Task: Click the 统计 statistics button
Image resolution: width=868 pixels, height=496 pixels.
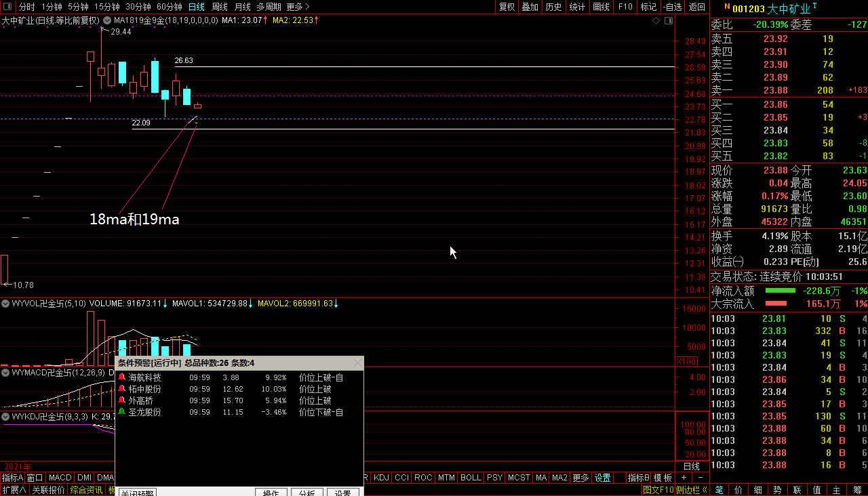Action: 577,7
